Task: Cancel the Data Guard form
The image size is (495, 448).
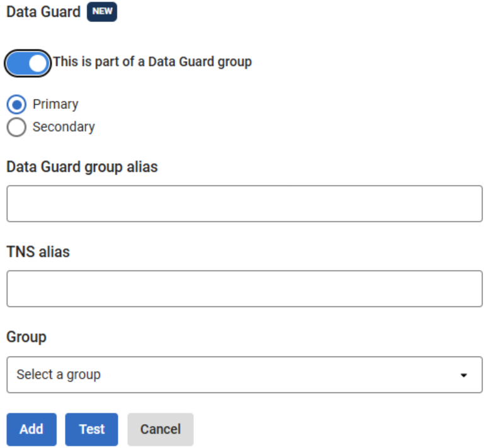Action: pos(160,430)
